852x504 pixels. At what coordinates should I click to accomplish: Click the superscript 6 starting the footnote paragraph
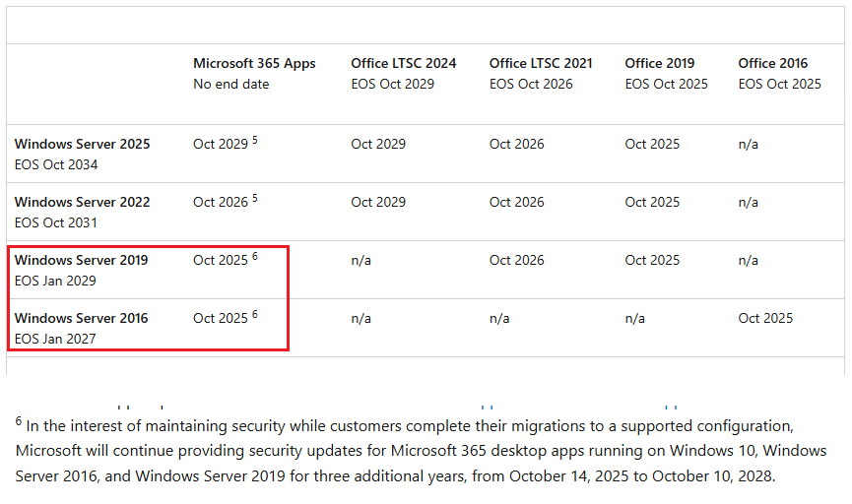pos(19,421)
